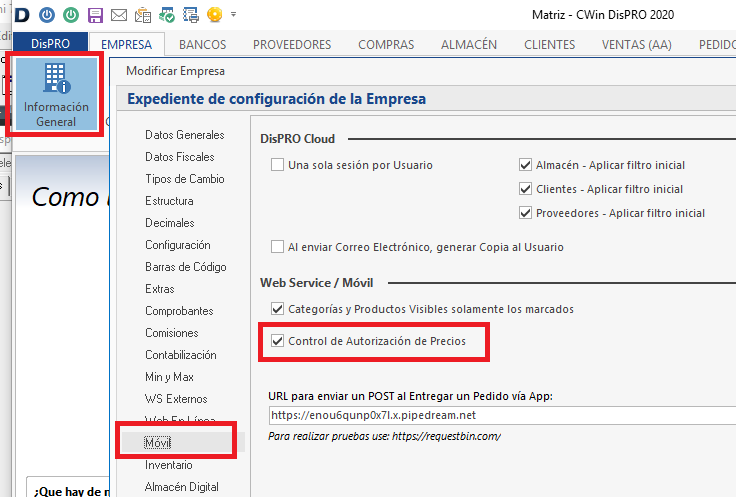This screenshot has height=497, width=736.
Task: Select Almacén Digital in sidebar list
Action: tap(182, 487)
